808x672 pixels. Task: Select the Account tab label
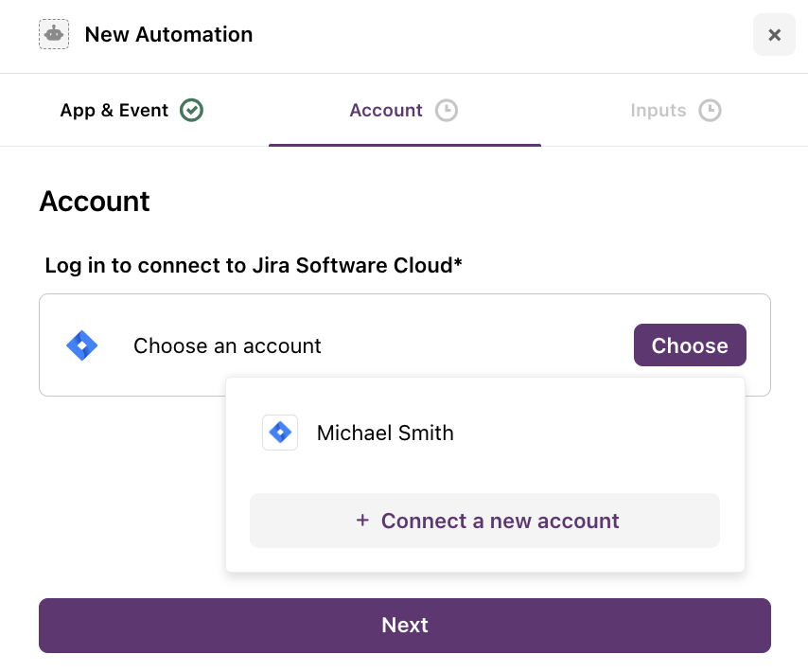[385, 111]
